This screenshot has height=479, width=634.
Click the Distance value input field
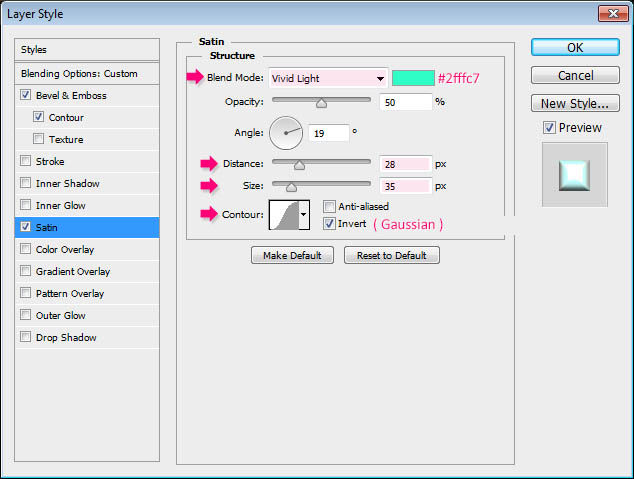point(405,164)
